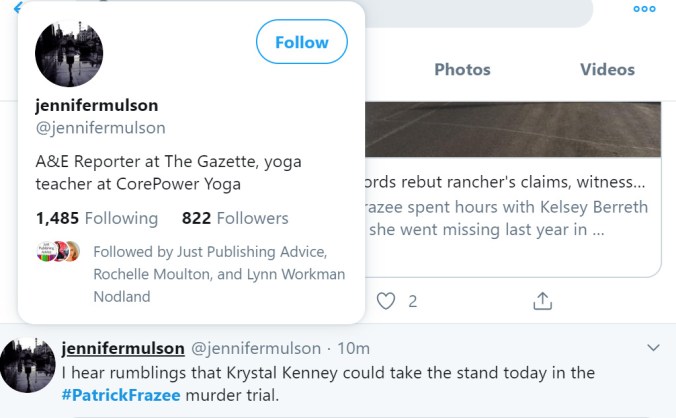Click the share tweet icon
Image resolution: width=676 pixels, height=418 pixels.
(543, 300)
